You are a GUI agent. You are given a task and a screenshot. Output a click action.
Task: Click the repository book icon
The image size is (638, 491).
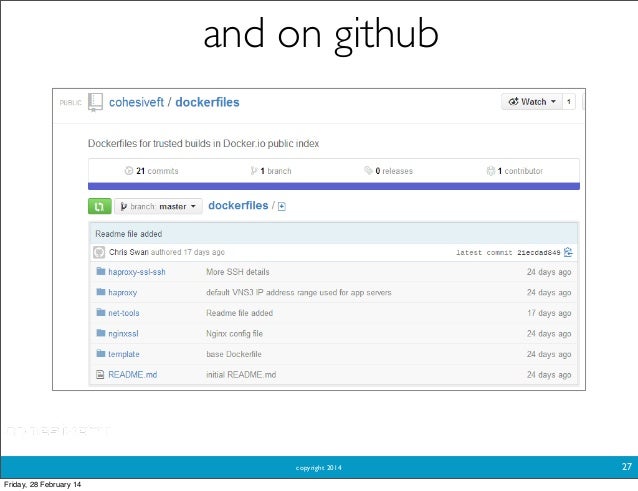pos(96,102)
